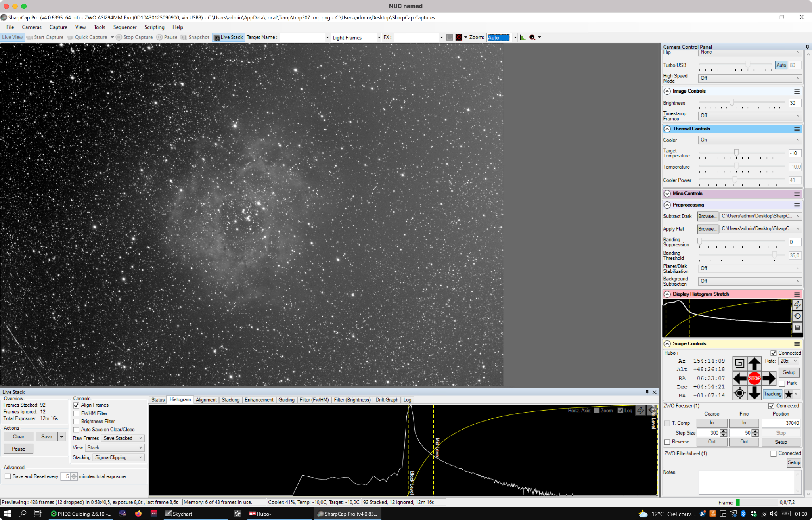Toggle the Align Frames checkbox
Image resolution: width=812 pixels, height=520 pixels.
click(76, 405)
